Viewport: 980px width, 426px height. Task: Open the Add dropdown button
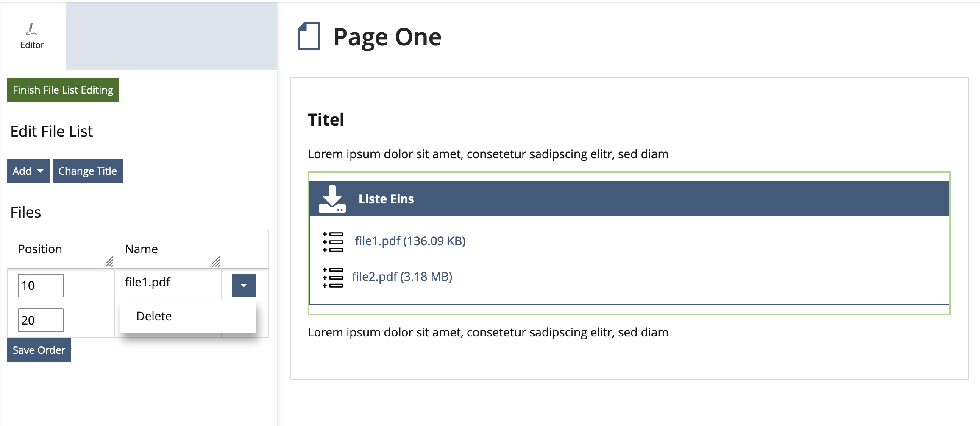tap(28, 171)
